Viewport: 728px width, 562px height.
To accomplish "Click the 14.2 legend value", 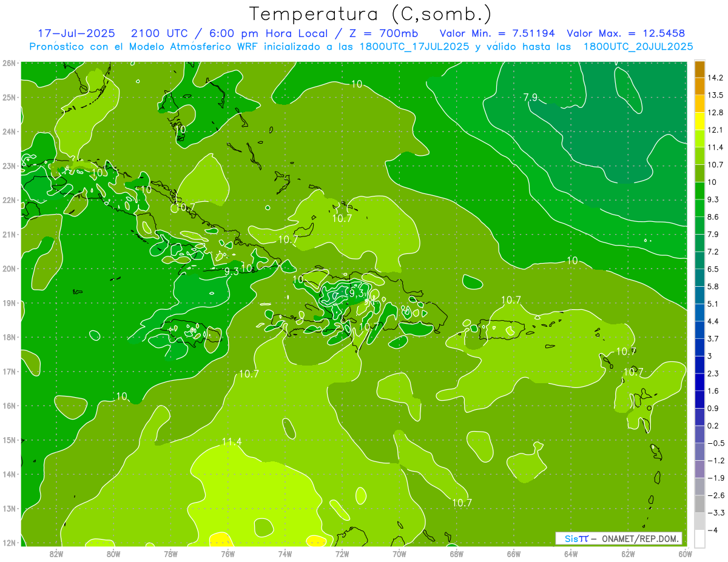I will coord(715,78).
